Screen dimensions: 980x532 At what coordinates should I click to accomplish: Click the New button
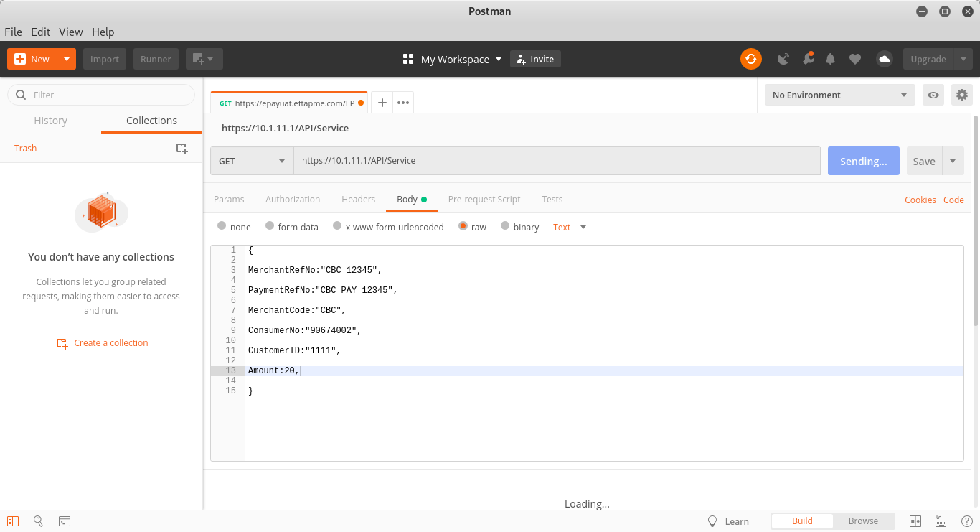(x=32, y=59)
